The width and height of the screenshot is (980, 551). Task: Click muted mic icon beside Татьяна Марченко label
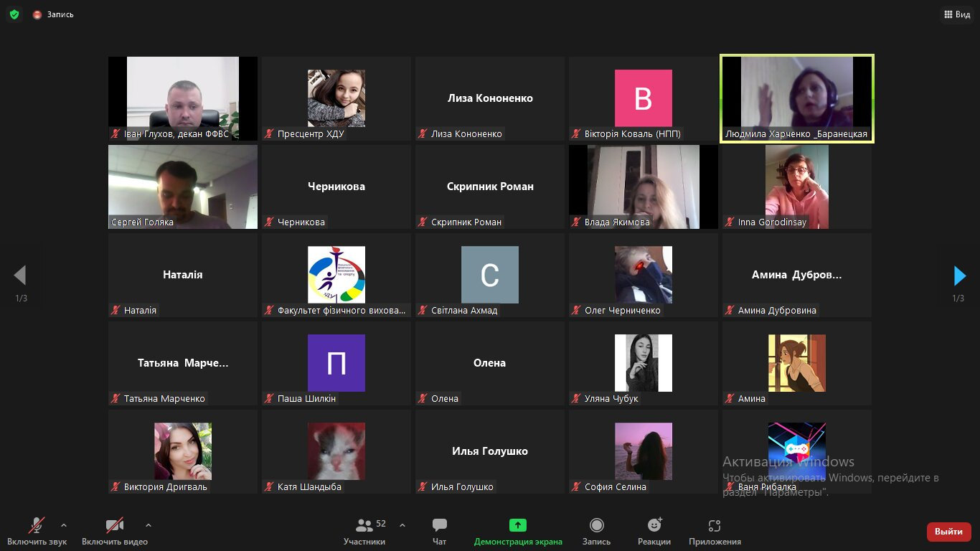coord(116,398)
